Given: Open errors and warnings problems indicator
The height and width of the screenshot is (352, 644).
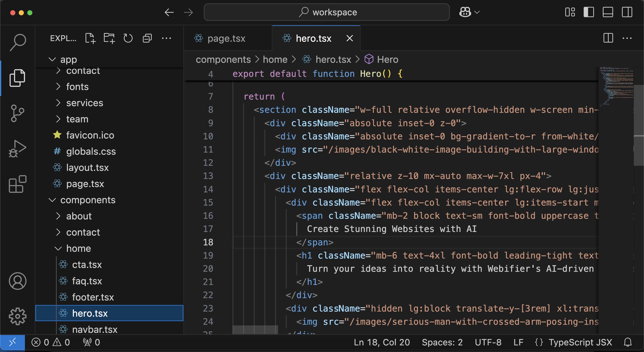Looking at the screenshot, I should click(51, 342).
